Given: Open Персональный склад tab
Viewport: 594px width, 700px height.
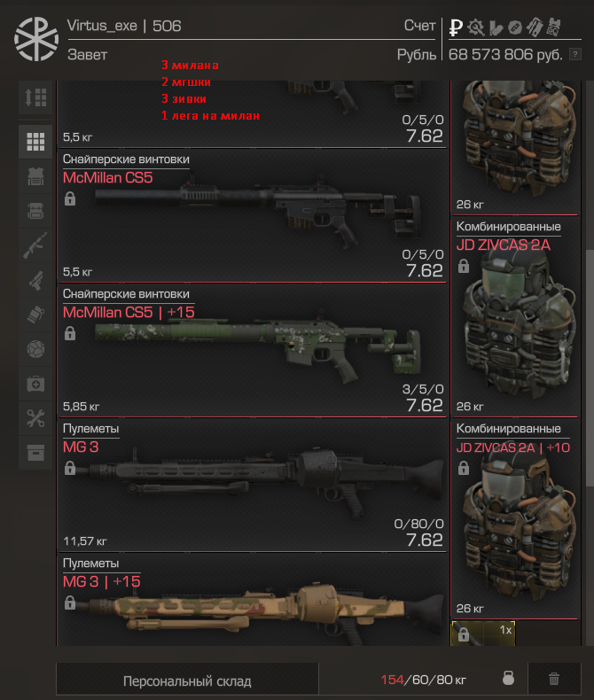Looking at the screenshot, I should coord(187,681).
